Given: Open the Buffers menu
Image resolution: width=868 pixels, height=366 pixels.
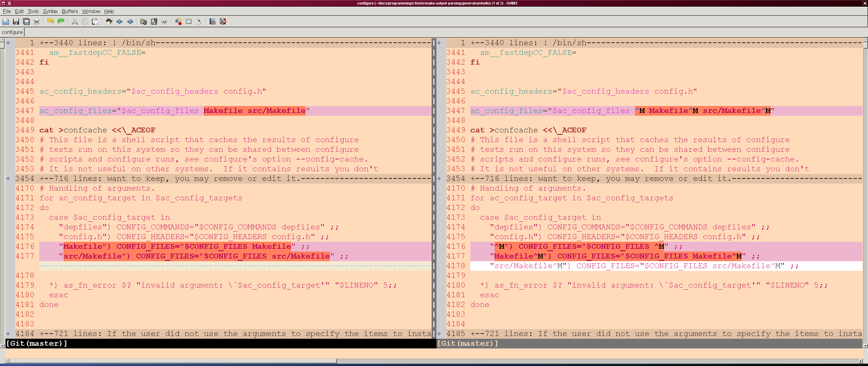Looking at the screenshot, I should point(70,11).
